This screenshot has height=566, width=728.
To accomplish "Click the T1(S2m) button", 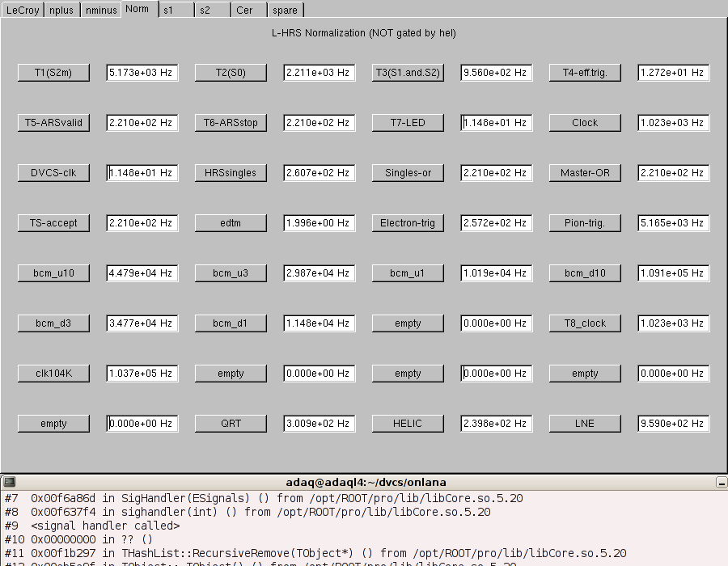I will point(53,73).
